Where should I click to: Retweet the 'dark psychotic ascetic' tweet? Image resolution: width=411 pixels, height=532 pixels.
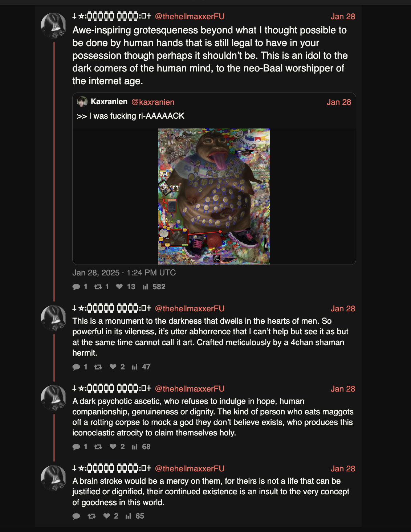click(98, 447)
